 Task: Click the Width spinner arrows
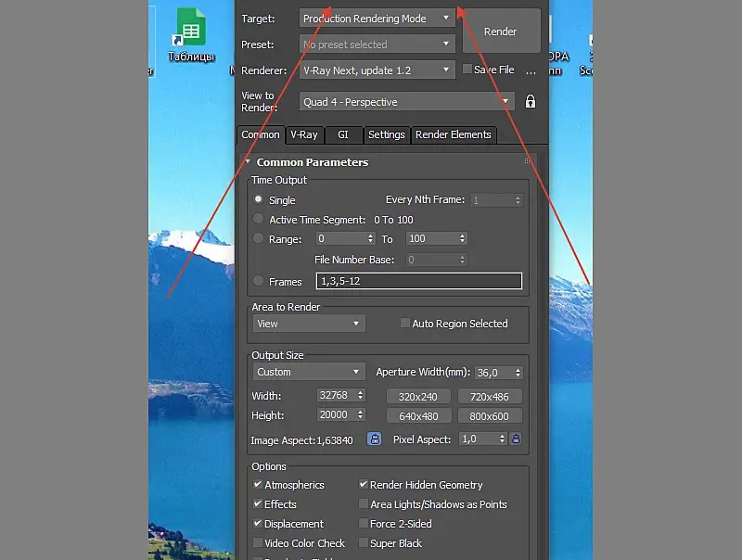[x=360, y=395]
